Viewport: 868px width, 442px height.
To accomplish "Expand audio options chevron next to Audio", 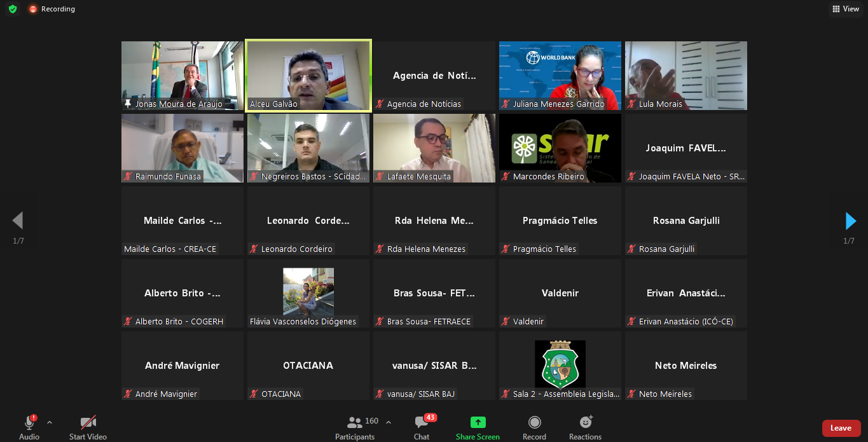I will [x=50, y=422].
